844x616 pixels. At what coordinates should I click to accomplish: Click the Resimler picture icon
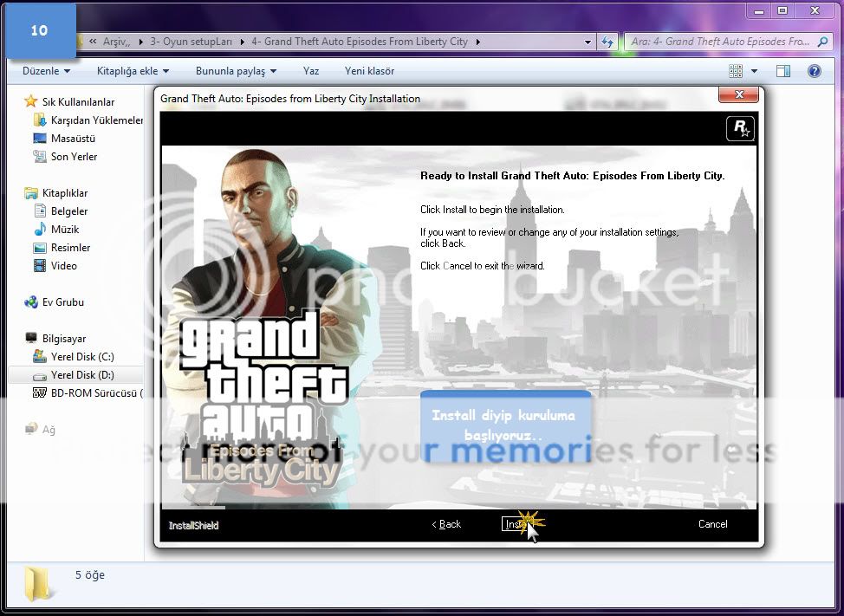coord(39,248)
